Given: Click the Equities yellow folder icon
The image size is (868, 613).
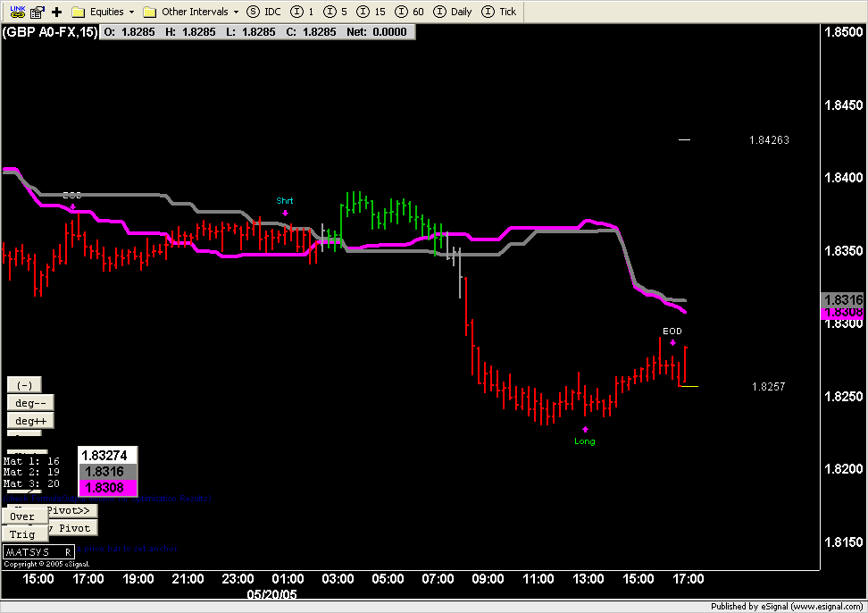Looking at the screenshot, I should pos(79,12).
